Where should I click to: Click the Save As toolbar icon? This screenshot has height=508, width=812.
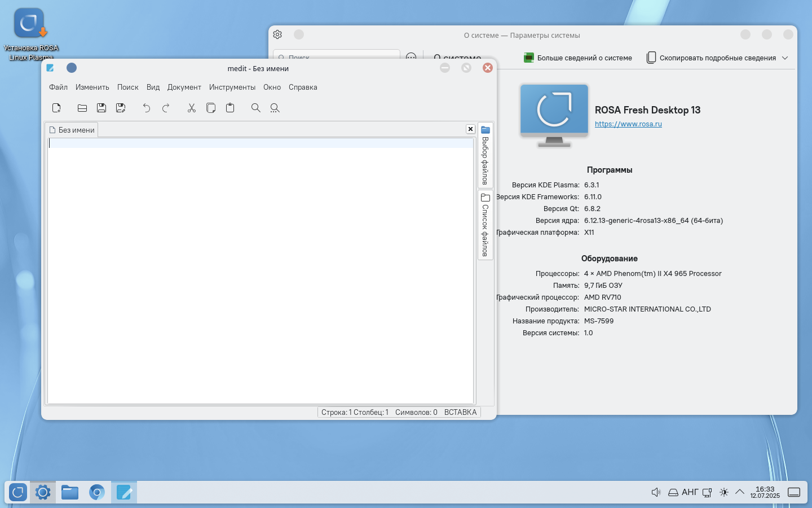121,108
